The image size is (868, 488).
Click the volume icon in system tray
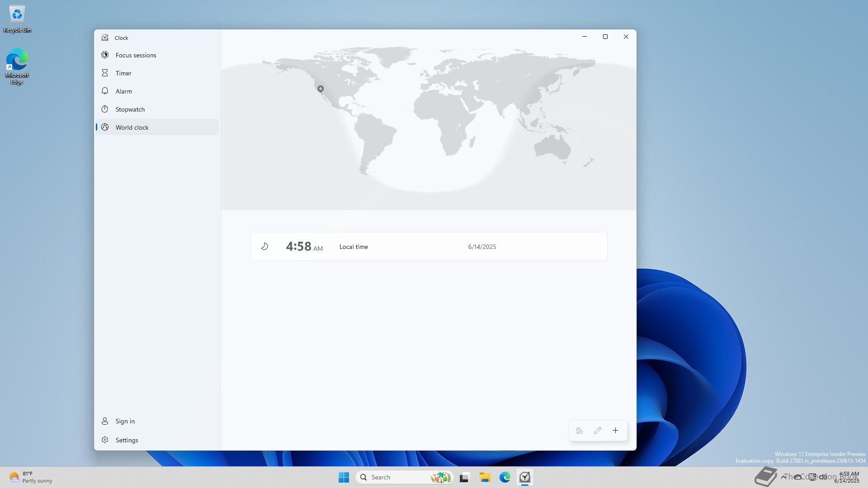coord(823,477)
